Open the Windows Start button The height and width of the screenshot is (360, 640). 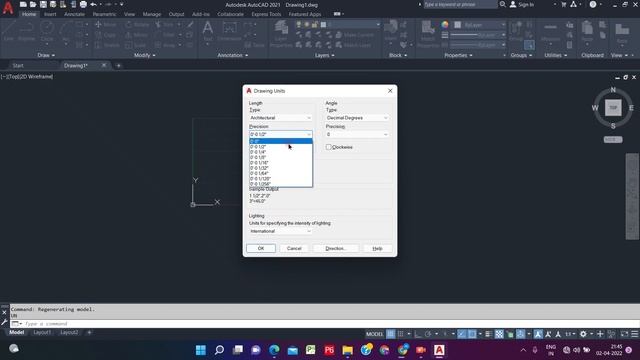tap(201, 350)
